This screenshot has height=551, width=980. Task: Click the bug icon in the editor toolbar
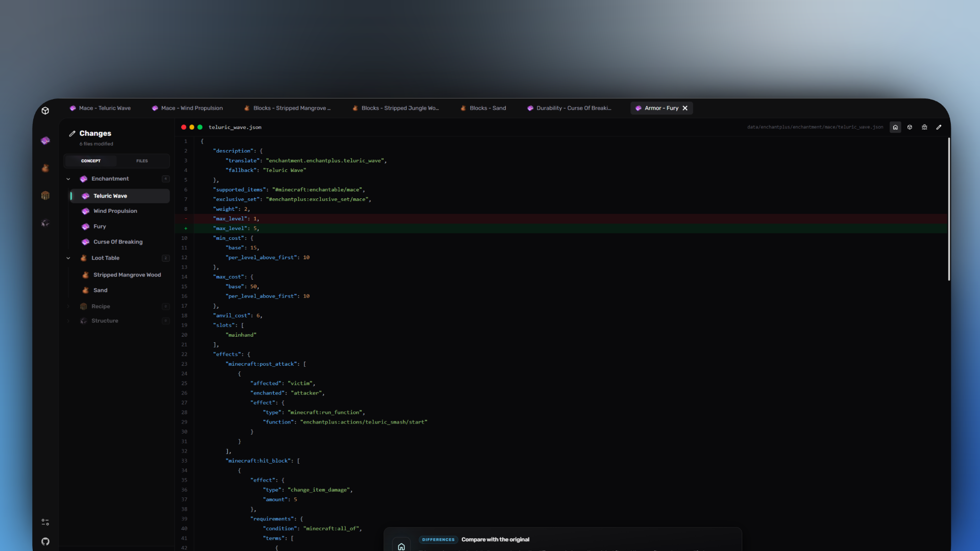[x=924, y=127]
